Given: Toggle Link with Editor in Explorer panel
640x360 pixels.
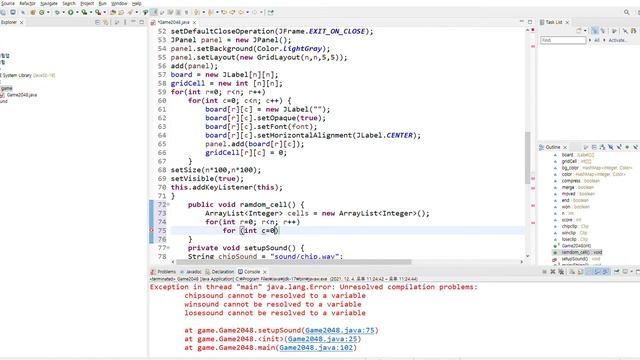Looking at the screenshot, I should (106, 22).
